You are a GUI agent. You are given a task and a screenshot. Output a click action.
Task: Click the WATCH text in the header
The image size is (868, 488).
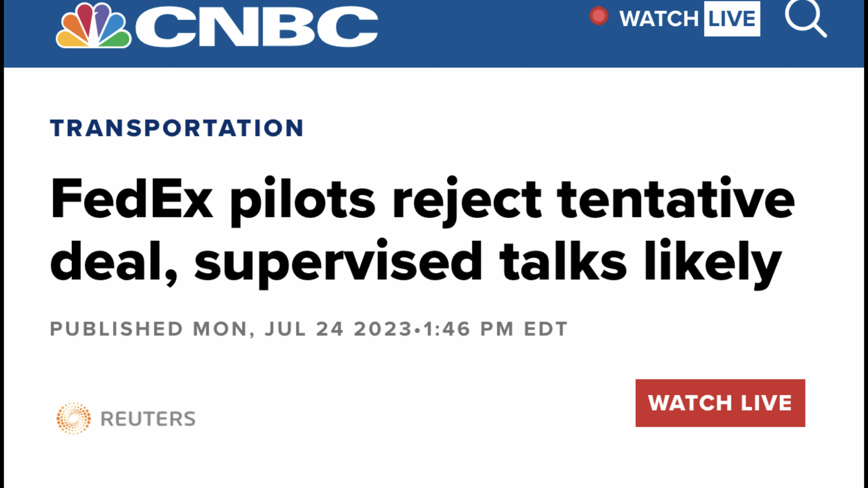tap(659, 19)
